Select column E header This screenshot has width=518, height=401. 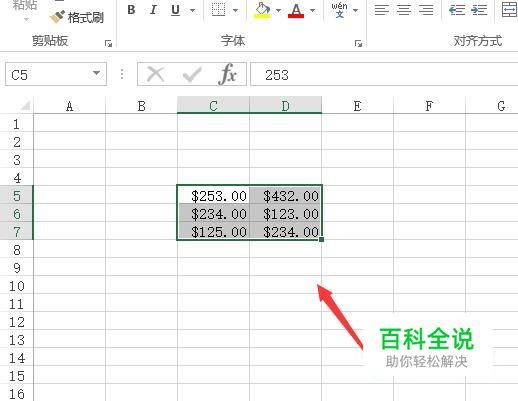357,106
